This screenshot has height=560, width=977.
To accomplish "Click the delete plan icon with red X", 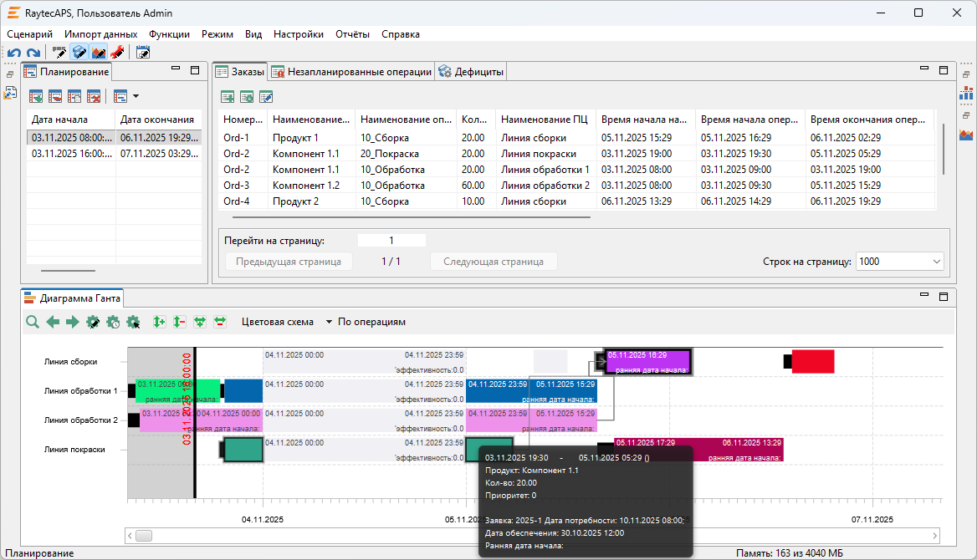I will [x=94, y=97].
